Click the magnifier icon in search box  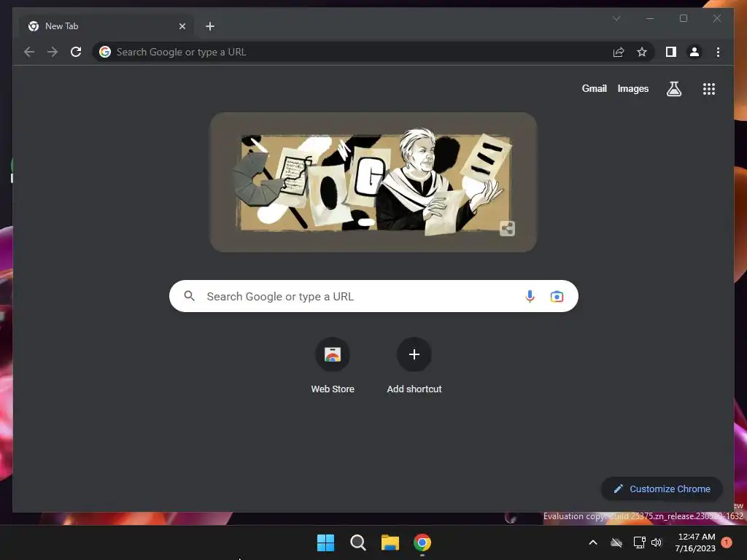[x=190, y=296]
